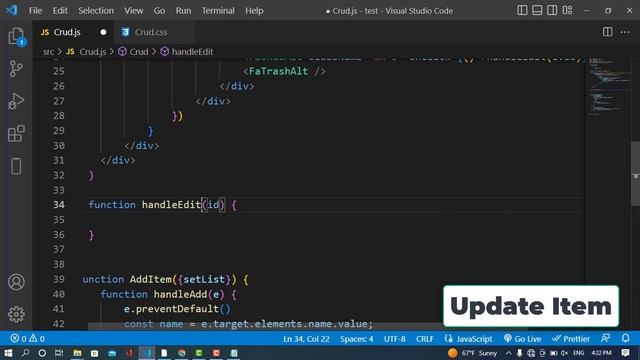This screenshot has height=360, width=640.
Task: Change file encoding UTF-8
Action: tap(395, 339)
